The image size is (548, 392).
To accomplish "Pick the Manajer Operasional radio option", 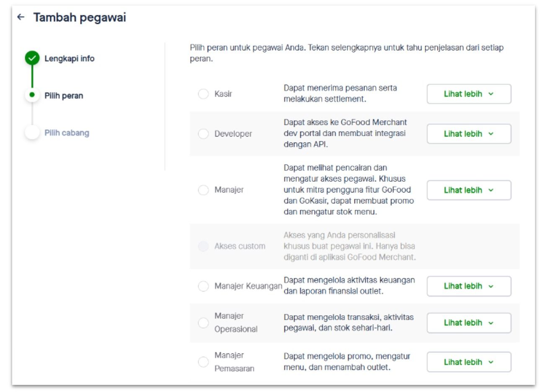I will click(x=203, y=322).
